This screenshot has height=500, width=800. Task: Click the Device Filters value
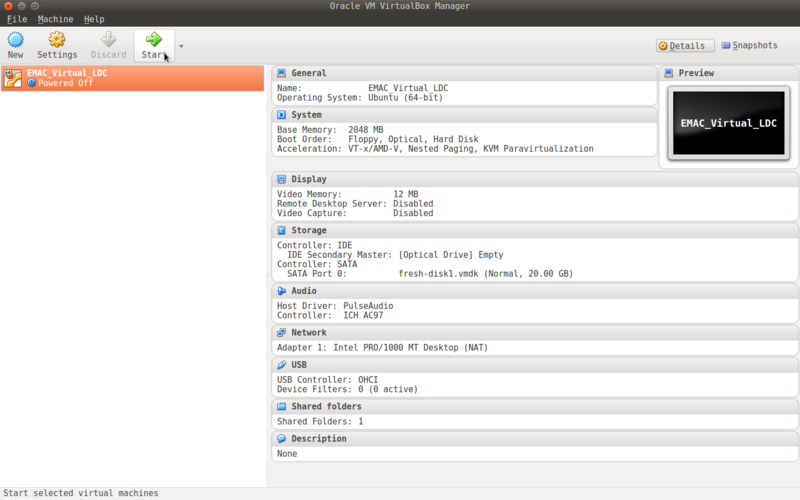click(x=388, y=389)
